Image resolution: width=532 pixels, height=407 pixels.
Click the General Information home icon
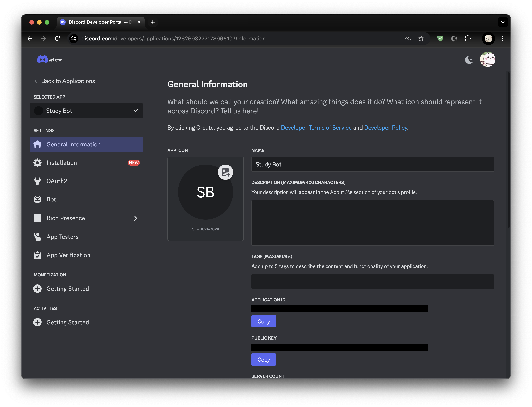37,144
